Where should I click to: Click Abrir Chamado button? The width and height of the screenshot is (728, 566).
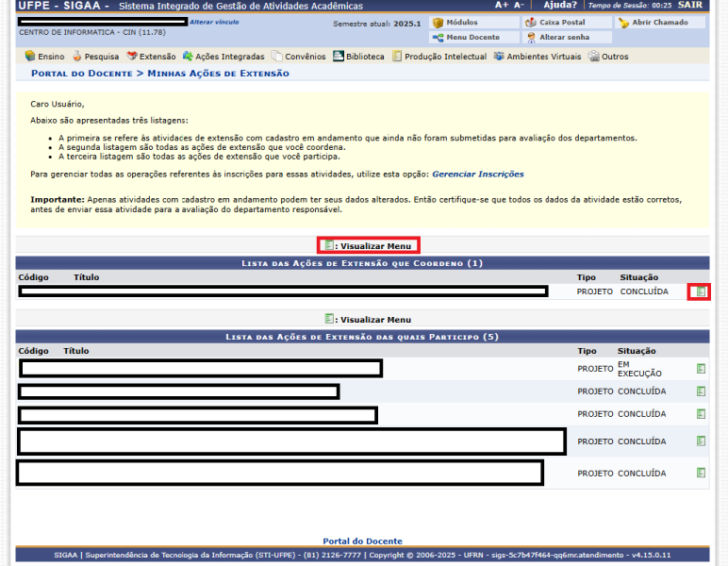tap(659, 23)
